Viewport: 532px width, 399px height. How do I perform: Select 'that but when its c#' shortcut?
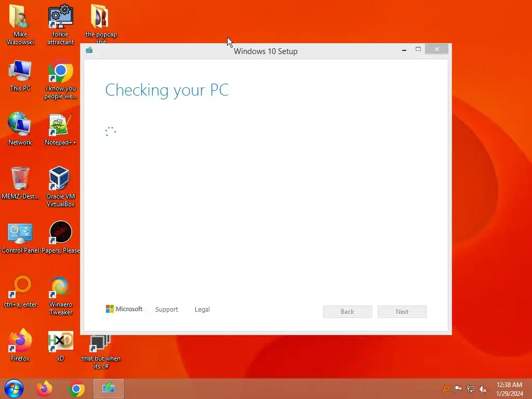101,352
